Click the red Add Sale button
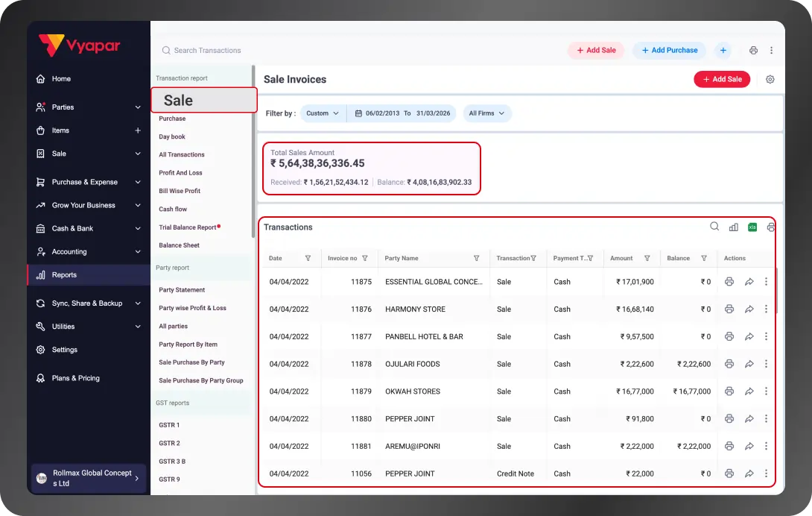The image size is (812, 516). click(x=721, y=79)
